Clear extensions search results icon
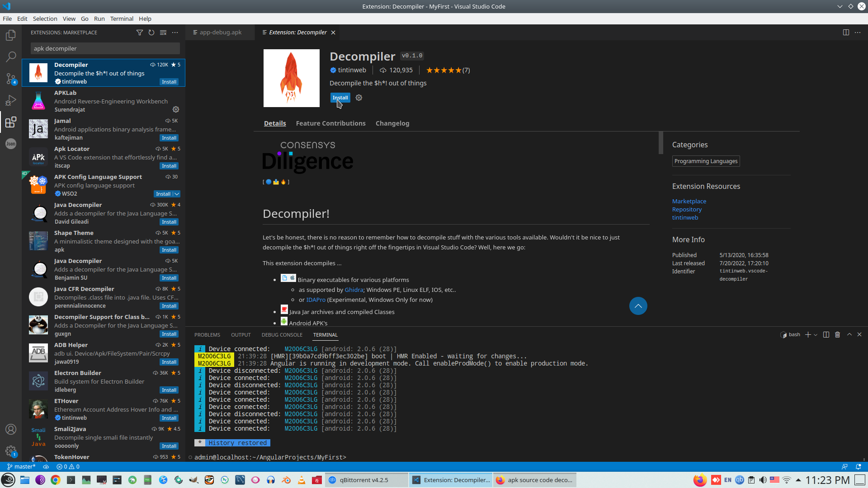This screenshot has height=488, width=868. [163, 33]
